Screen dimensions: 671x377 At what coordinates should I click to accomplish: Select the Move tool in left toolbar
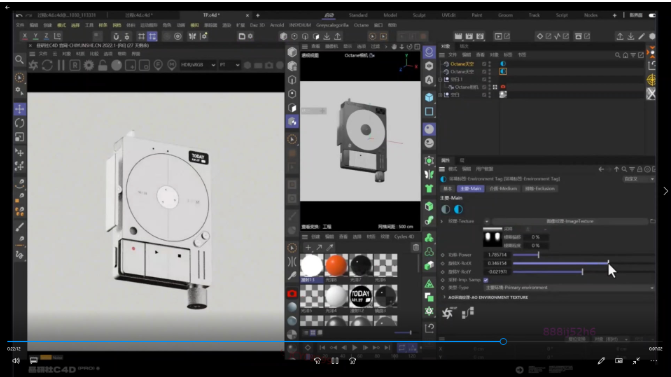[x=20, y=109]
